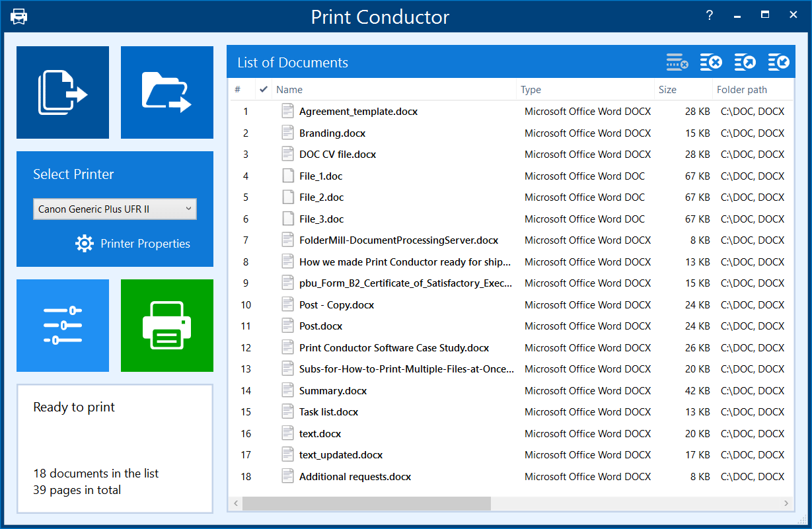Sort documents by Size column header

pyautogui.click(x=667, y=90)
